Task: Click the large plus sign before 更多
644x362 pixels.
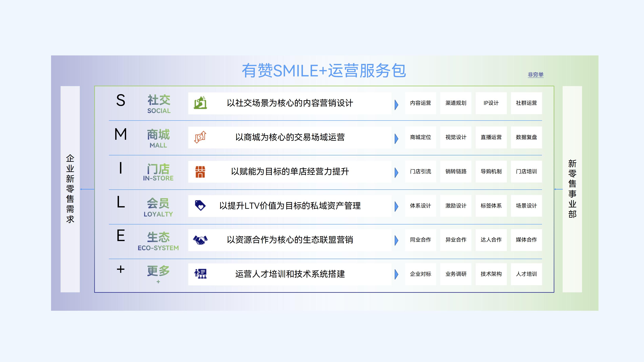Action: [121, 269]
